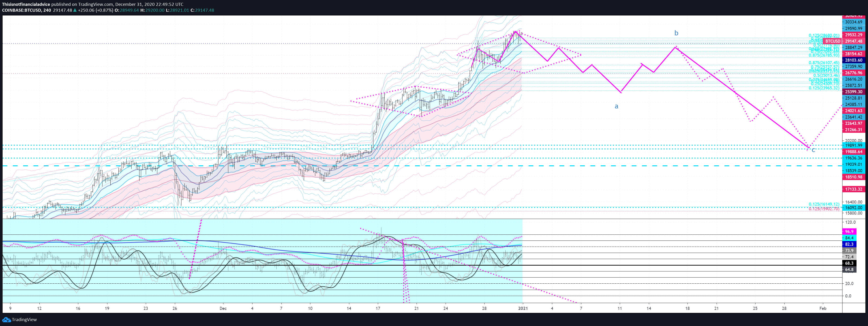868x326 pixels.
Task: Click the +250.06 (+0.87%) change readout
Action: pyautogui.click(x=95, y=10)
